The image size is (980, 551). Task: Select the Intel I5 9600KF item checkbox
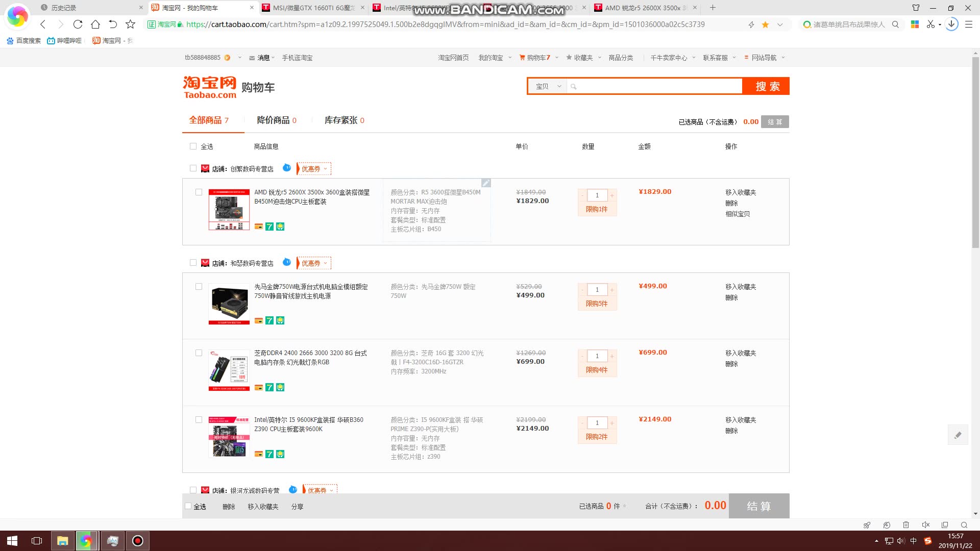tap(199, 419)
